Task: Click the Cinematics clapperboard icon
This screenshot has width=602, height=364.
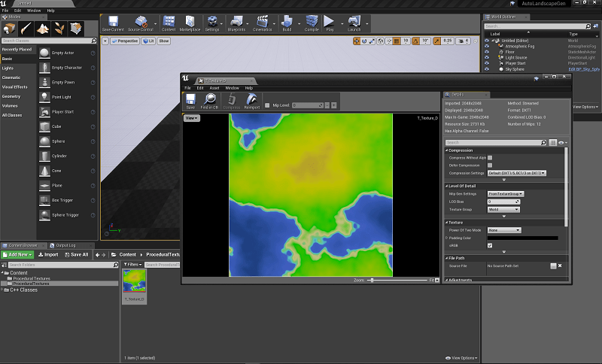Action: [263, 23]
